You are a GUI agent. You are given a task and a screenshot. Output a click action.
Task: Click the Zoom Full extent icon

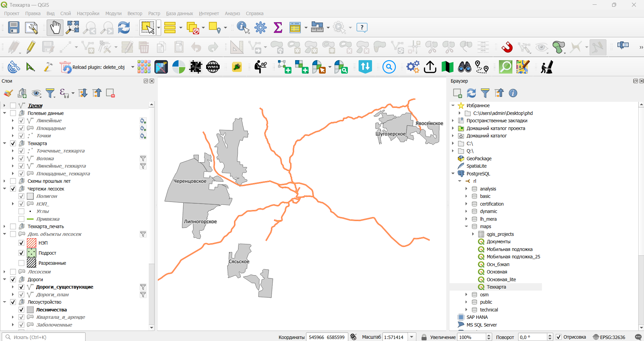(x=73, y=28)
